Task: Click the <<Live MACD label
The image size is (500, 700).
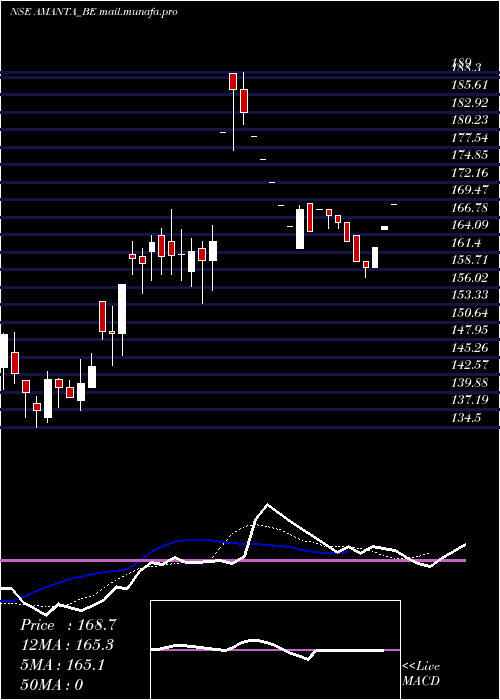Action: point(421,674)
